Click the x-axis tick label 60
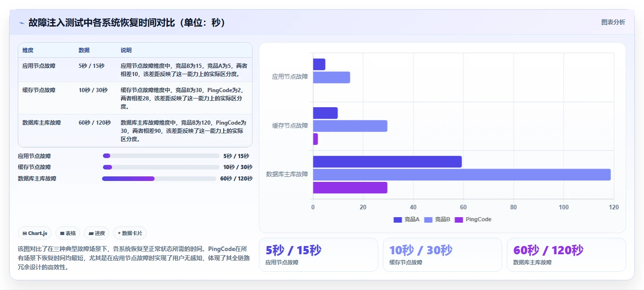Viewport: 644px width, 290px height. tap(463, 207)
